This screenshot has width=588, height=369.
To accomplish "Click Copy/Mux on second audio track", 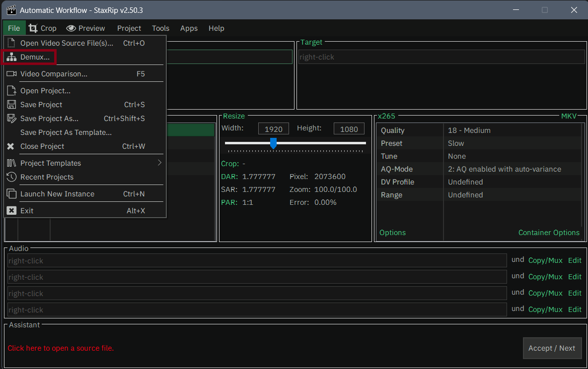I will pyautogui.click(x=545, y=277).
